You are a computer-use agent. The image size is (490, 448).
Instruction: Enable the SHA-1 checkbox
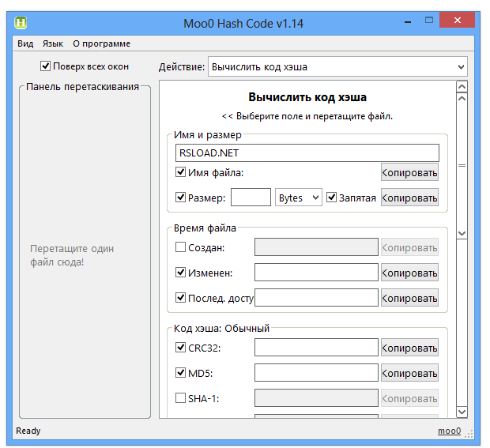180,398
